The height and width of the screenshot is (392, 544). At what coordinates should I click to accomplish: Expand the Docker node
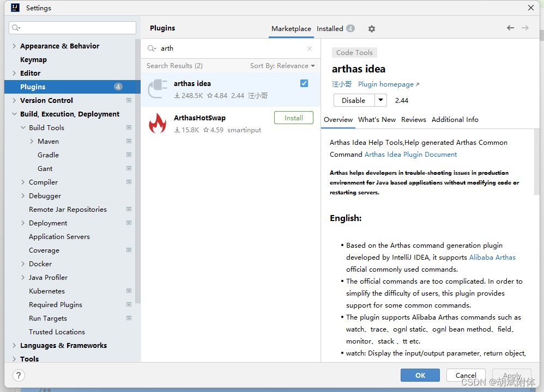coord(23,264)
